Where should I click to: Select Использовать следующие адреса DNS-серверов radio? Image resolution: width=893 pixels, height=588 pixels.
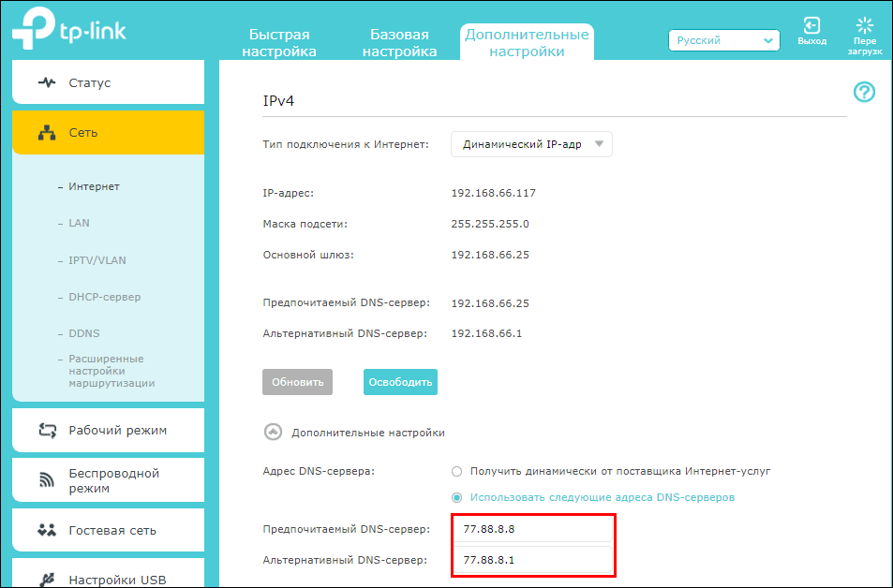point(457,497)
